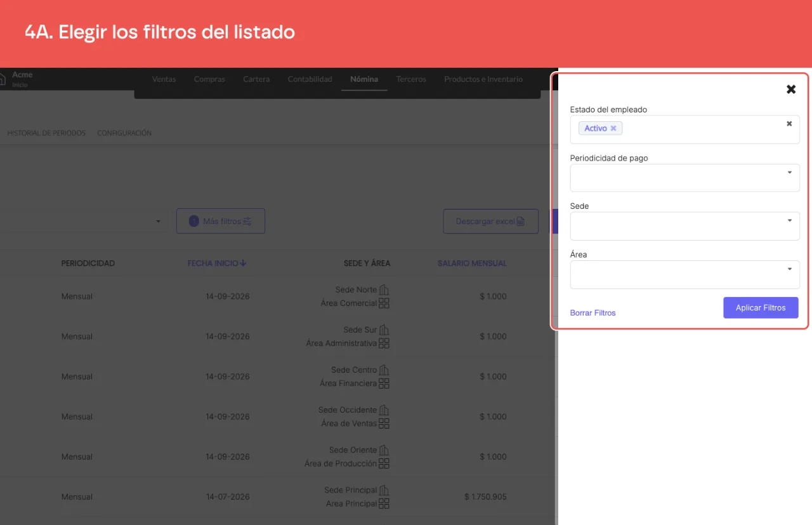Open the Ventas menu
The width and height of the screenshot is (812, 525).
click(164, 79)
